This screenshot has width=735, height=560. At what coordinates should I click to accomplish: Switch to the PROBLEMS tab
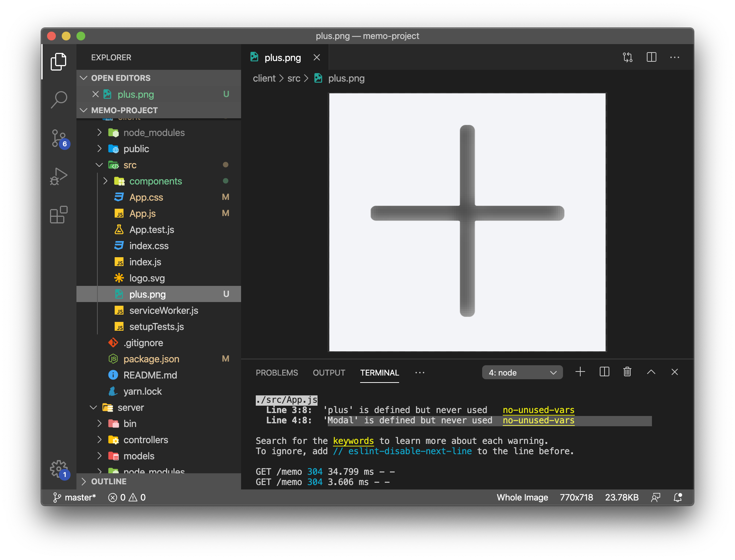coord(277,373)
